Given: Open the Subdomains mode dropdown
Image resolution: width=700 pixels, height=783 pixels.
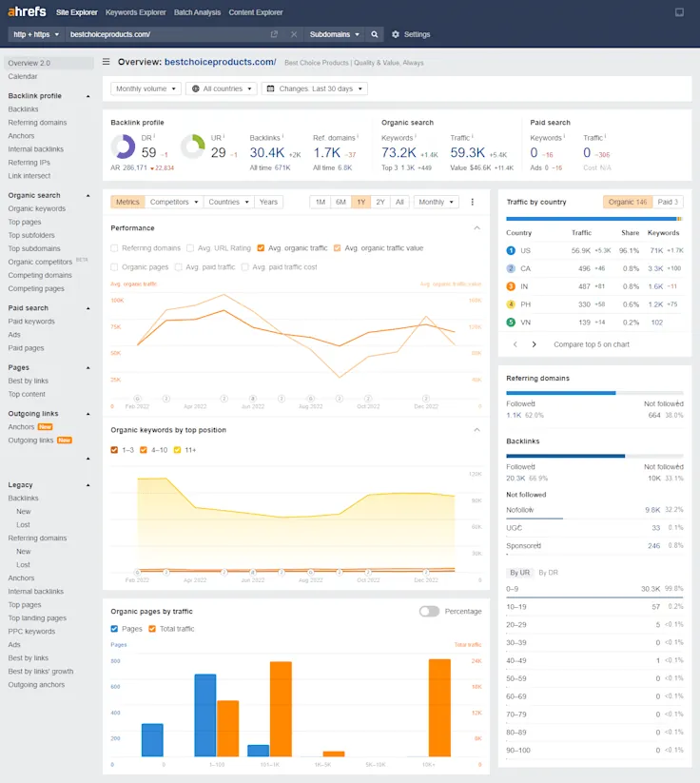Looking at the screenshot, I should pyautogui.click(x=334, y=34).
